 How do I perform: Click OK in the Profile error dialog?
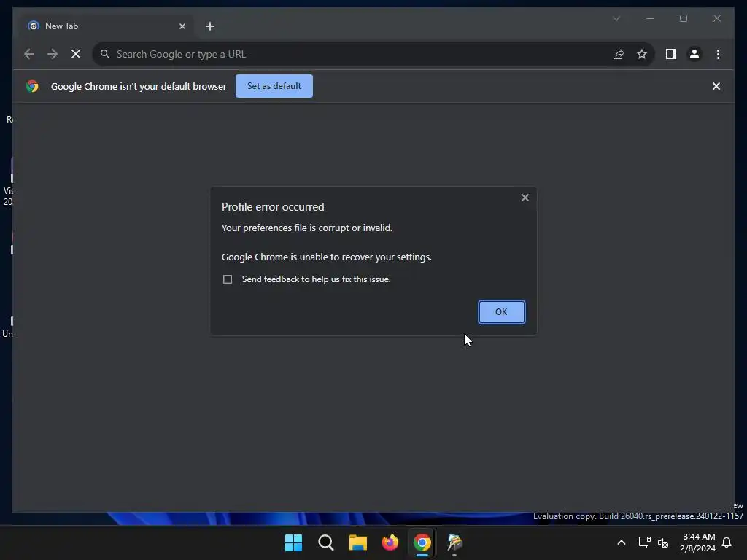pyautogui.click(x=501, y=312)
